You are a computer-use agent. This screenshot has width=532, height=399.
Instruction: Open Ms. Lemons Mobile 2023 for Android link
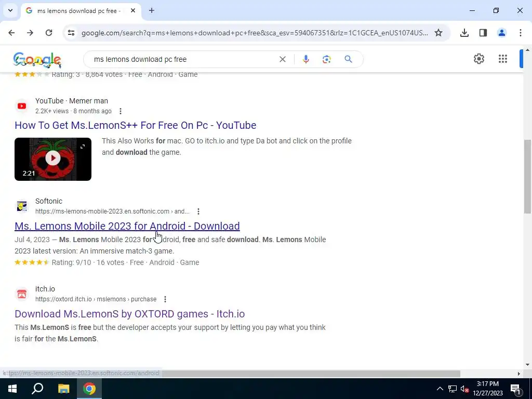(x=127, y=226)
